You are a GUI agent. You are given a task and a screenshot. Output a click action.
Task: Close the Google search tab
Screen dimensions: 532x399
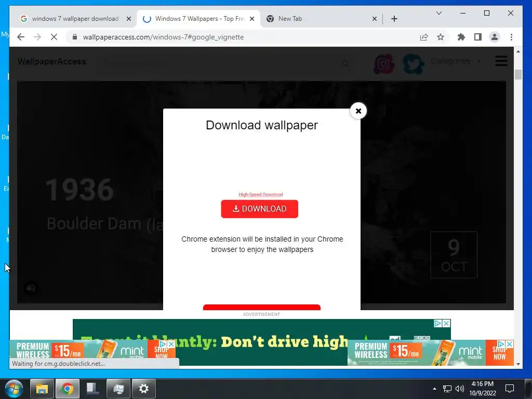(129, 19)
